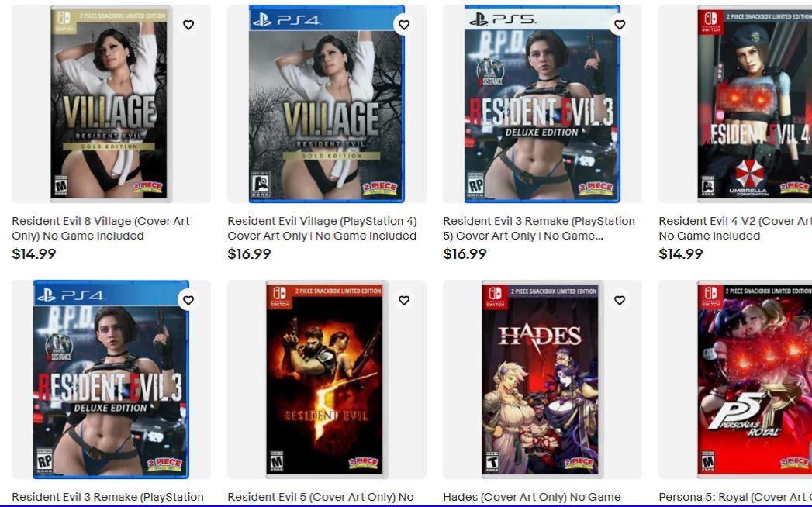Image resolution: width=812 pixels, height=507 pixels.
Task: Open Resident Evil 8 Village cover art thumbnail
Action: 111,104
